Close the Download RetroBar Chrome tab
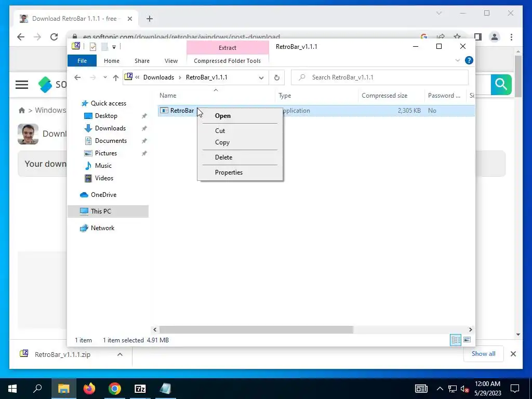Screen dimensions: 532x399 [x=129, y=19]
